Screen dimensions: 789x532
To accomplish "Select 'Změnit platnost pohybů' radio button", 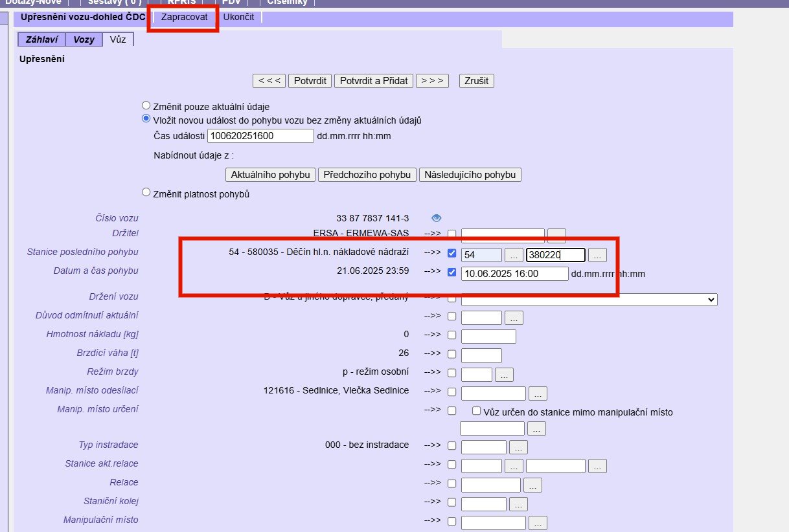I will [146, 192].
